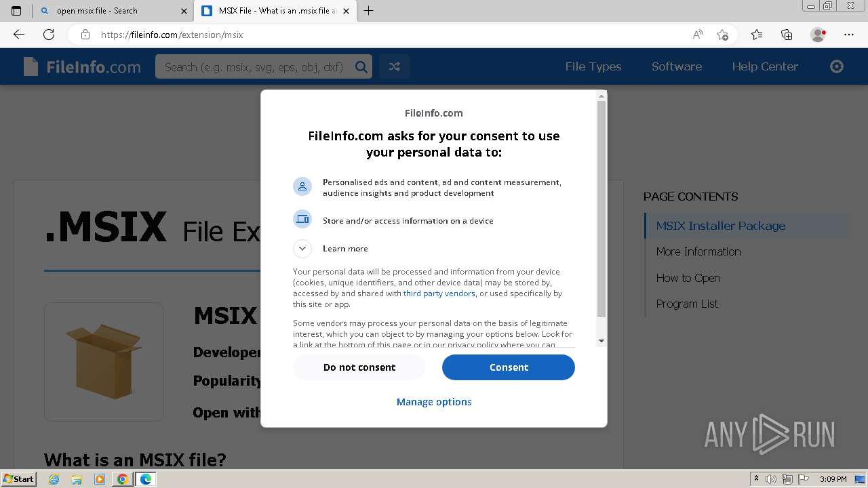Jump to MSIX Installer Package section

pos(721,226)
